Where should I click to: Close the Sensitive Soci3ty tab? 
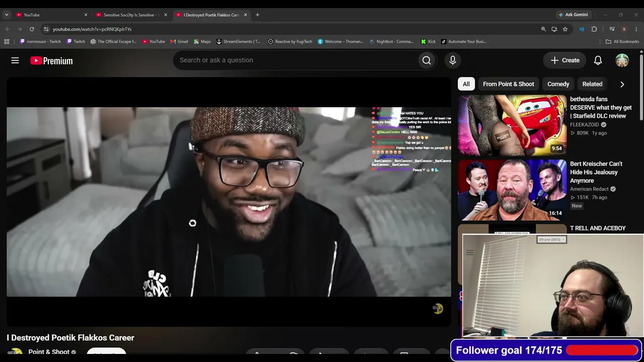[166, 15]
